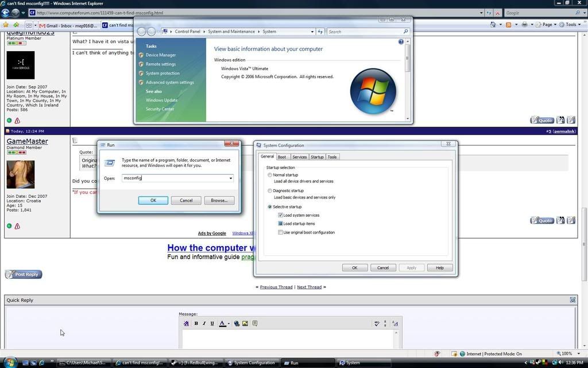This screenshot has width=588, height=368.
Task: Open Device Manager from the Tasks list
Action: pyautogui.click(x=161, y=55)
